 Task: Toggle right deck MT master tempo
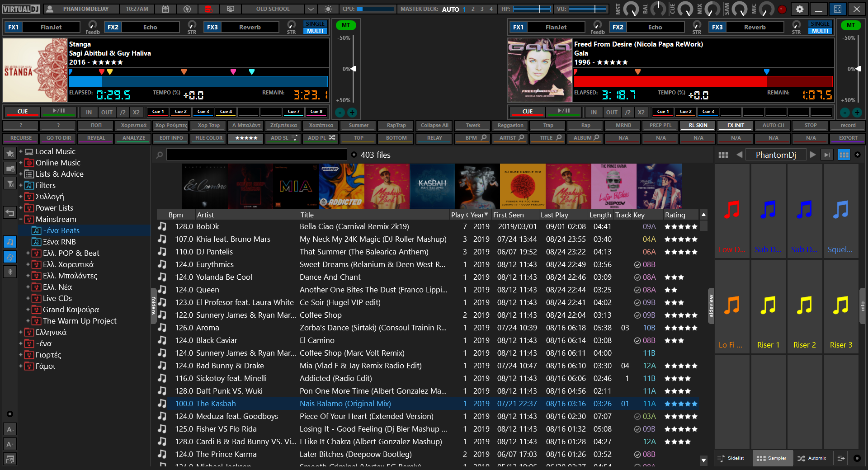pyautogui.click(x=851, y=25)
